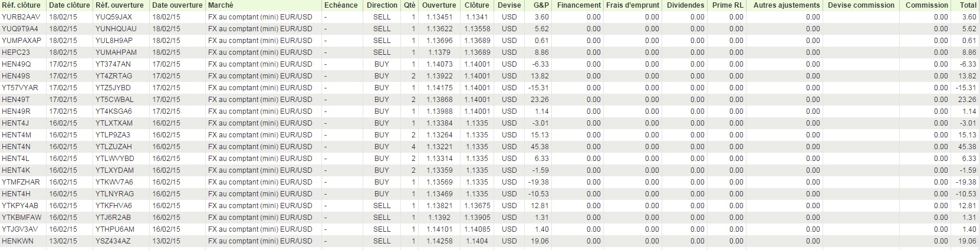The height and width of the screenshot is (250, 980).
Task: Click the "Total" column header
Action: (968, 5)
